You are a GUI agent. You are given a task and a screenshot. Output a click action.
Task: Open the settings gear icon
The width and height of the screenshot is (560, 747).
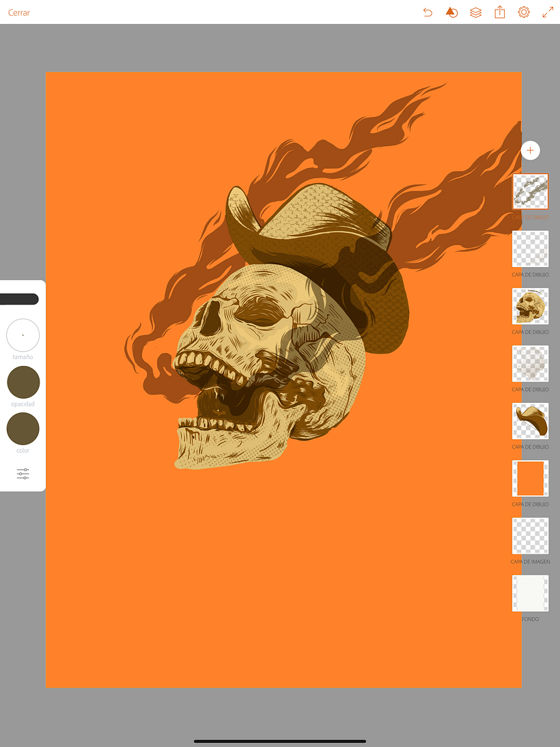pyautogui.click(x=523, y=12)
